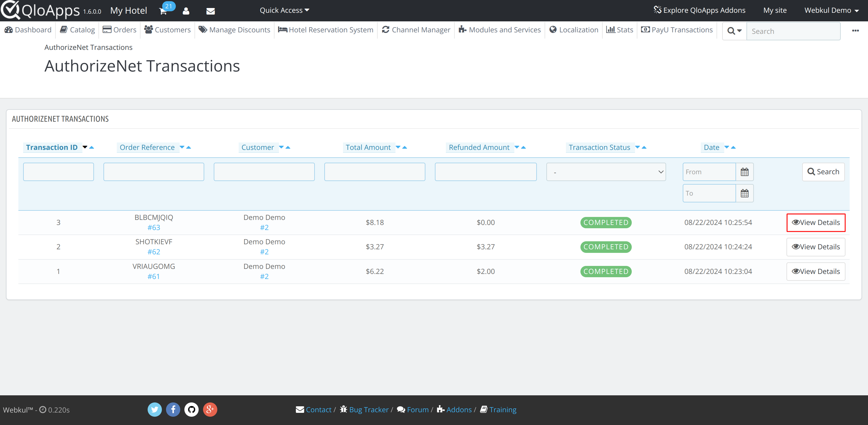
Task: Open the Twitter social icon in footer
Action: [155, 410]
